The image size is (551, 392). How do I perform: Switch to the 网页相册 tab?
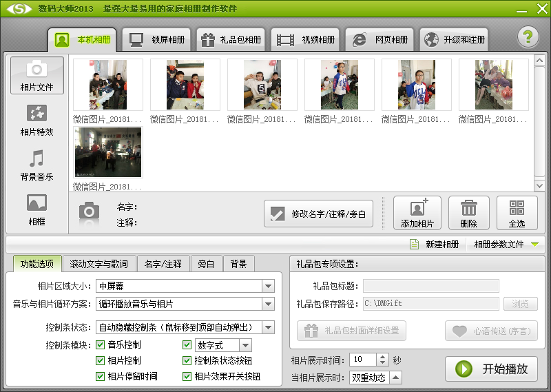tap(380, 40)
